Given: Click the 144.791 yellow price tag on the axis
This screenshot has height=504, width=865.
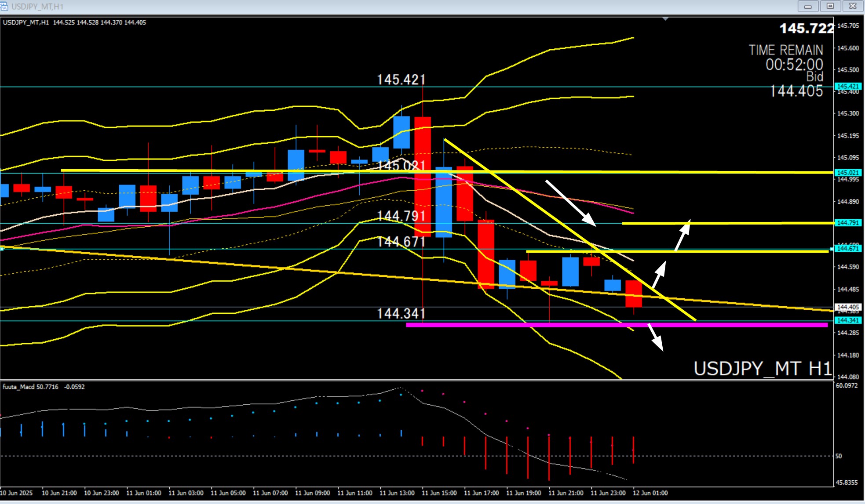Looking at the screenshot, I should 848,223.
